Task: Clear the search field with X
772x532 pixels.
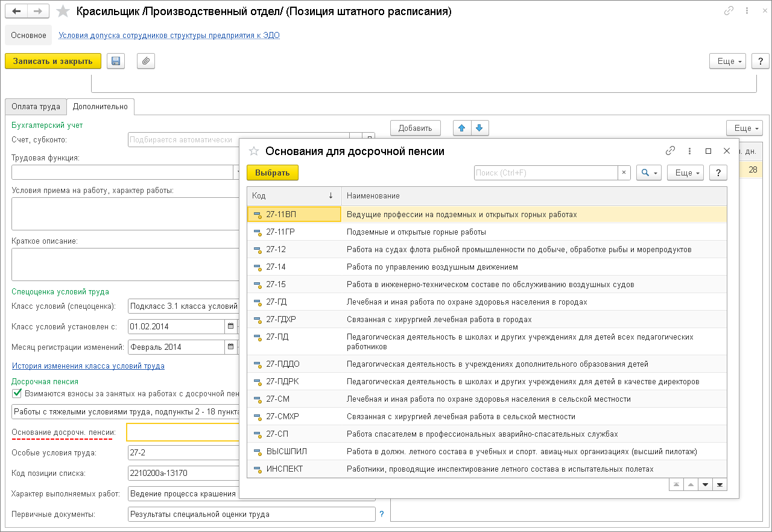Action: (x=624, y=173)
